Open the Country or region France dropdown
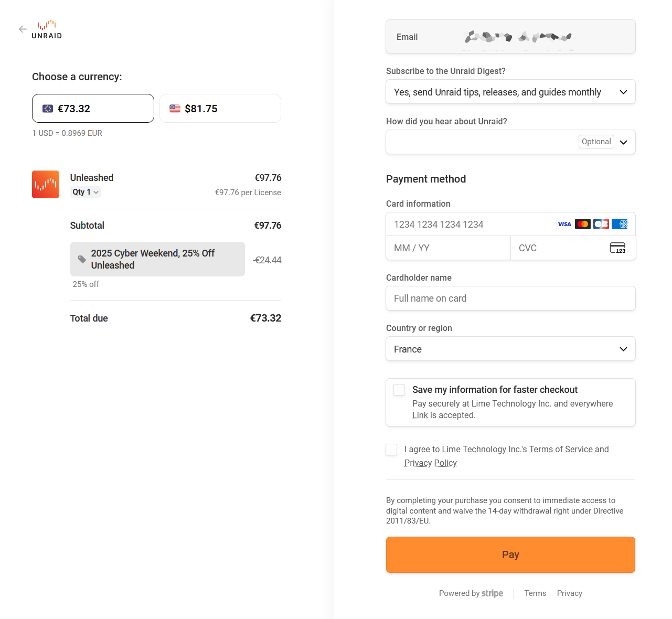 pyautogui.click(x=510, y=349)
